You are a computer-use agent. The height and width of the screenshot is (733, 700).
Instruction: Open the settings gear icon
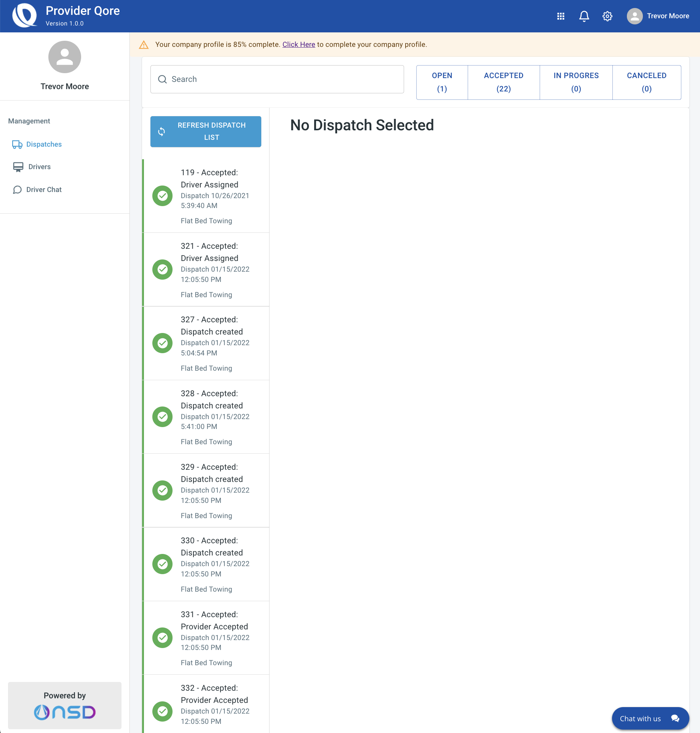pyautogui.click(x=607, y=16)
